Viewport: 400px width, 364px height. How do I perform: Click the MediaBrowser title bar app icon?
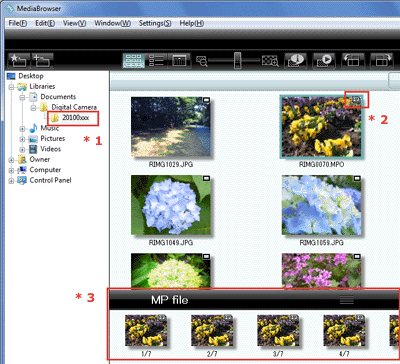click(x=11, y=8)
